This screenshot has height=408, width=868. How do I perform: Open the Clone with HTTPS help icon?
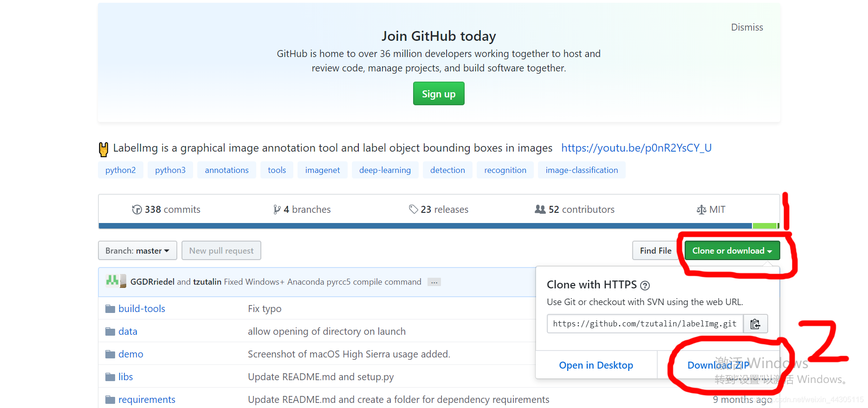(x=645, y=286)
